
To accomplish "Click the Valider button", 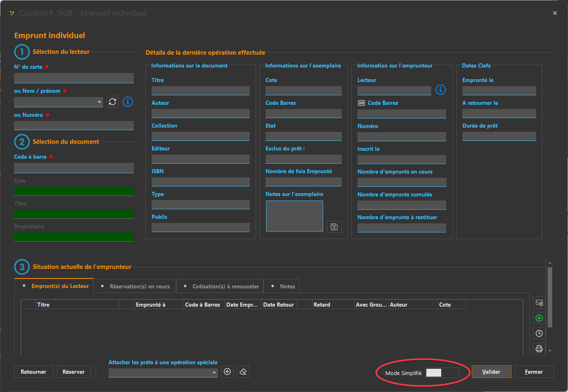I will pyautogui.click(x=491, y=372).
